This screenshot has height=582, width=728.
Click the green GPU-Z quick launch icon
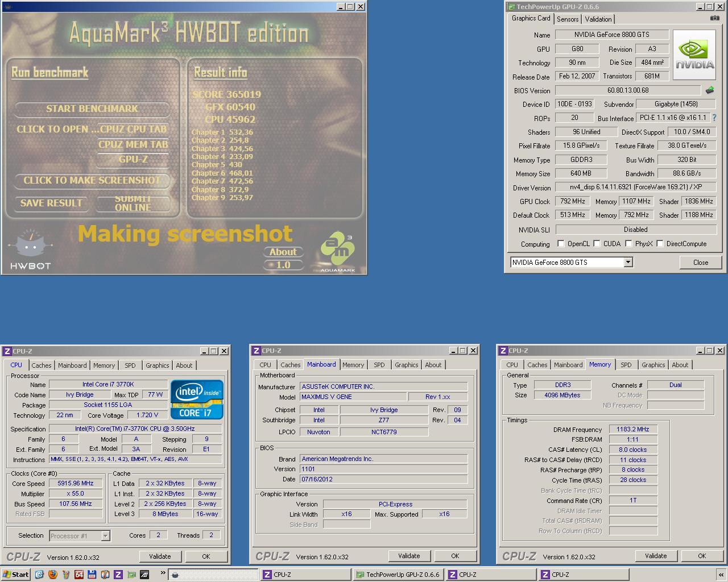tap(131, 575)
